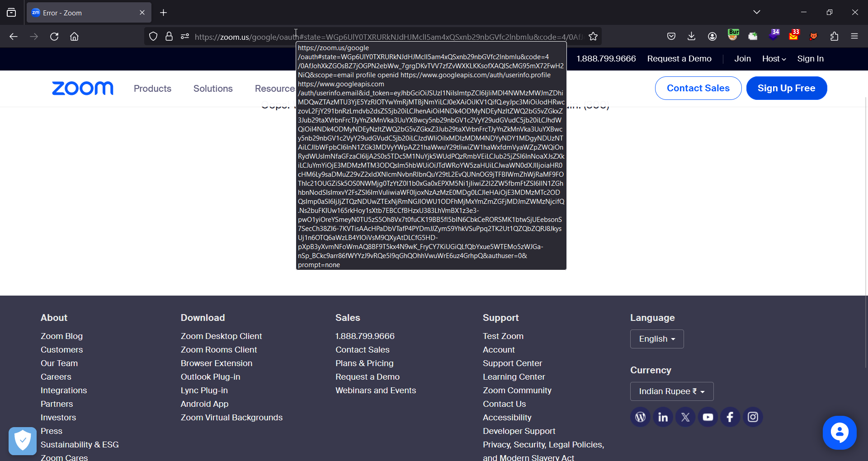
Task: Open the Zoom Community link
Action: point(517,390)
